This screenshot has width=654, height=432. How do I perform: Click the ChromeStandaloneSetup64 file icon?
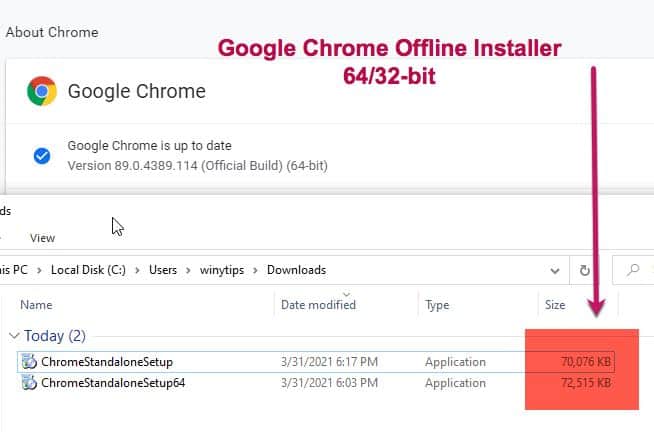coord(29,382)
